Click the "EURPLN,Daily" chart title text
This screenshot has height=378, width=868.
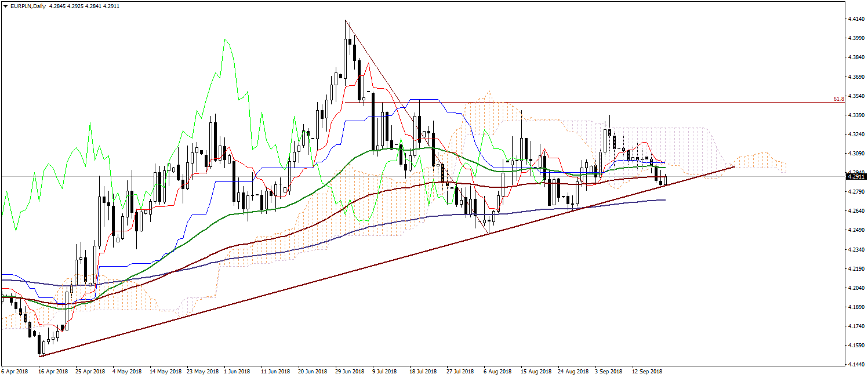click(x=27, y=5)
